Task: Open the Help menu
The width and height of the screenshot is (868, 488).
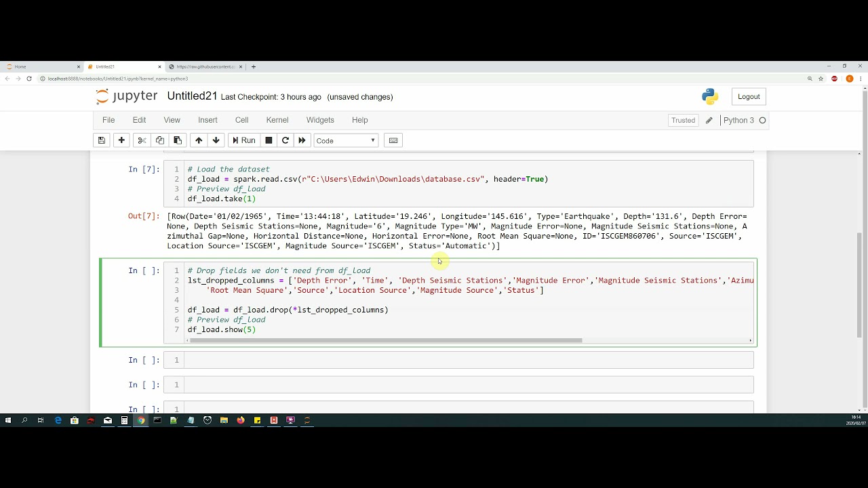Action: click(359, 120)
